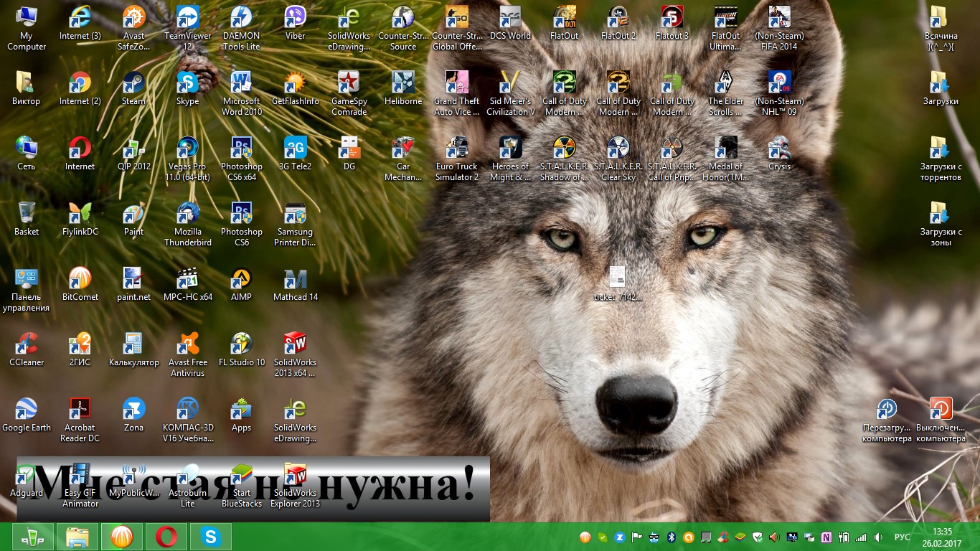980x551 pixels.
Task: Open Opera from the taskbar
Action: (x=166, y=537)
